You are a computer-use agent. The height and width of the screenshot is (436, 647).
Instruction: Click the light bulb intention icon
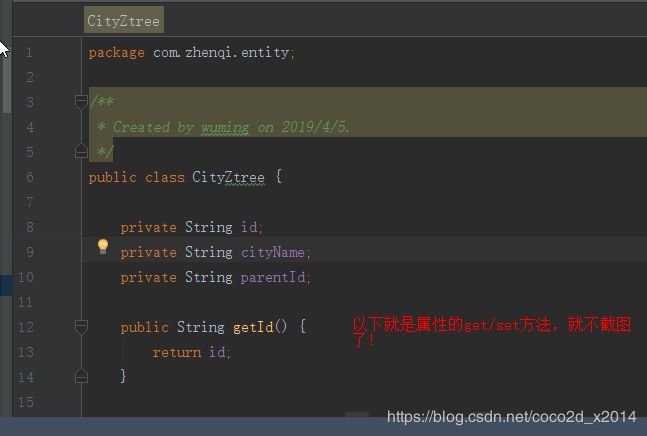click(x=103, y=247)
